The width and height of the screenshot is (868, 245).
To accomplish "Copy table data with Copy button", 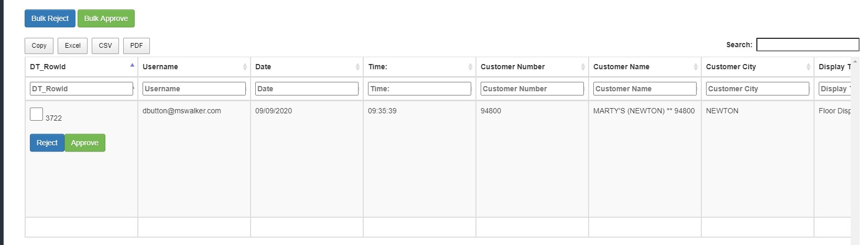I will tap(39, 46).
